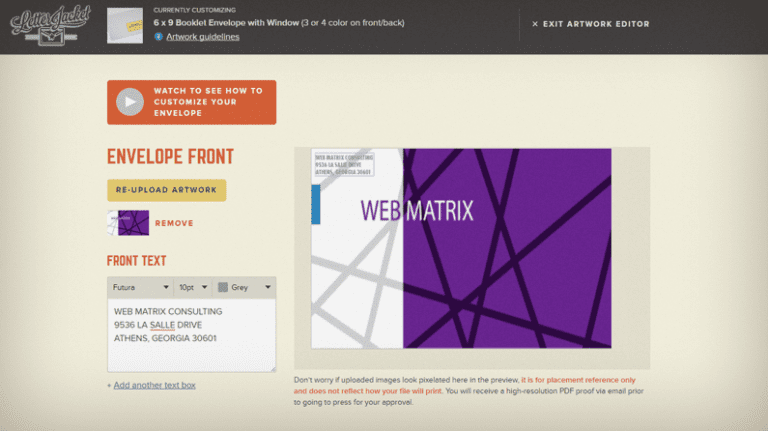768x431 pixels.
Task: Click the Re-upload Artwork button
Action: point(167,190)
